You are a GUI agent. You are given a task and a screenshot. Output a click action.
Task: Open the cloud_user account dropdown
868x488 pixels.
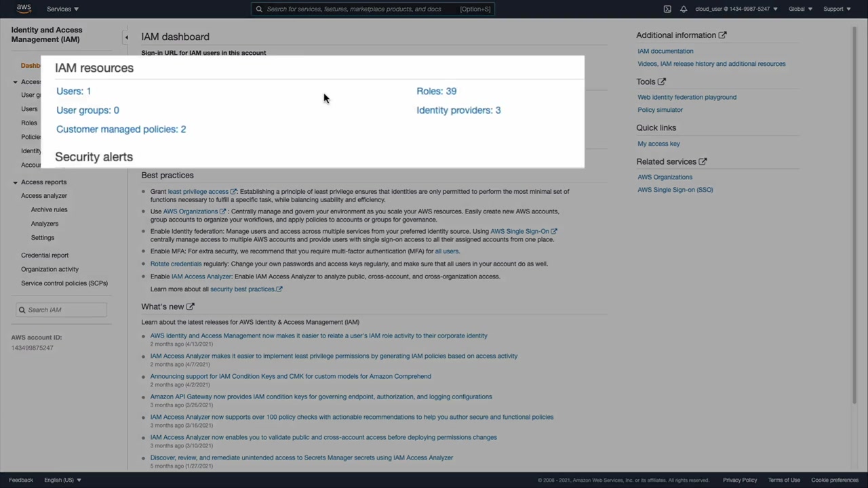pyautogui.click(x=736, y=9)
